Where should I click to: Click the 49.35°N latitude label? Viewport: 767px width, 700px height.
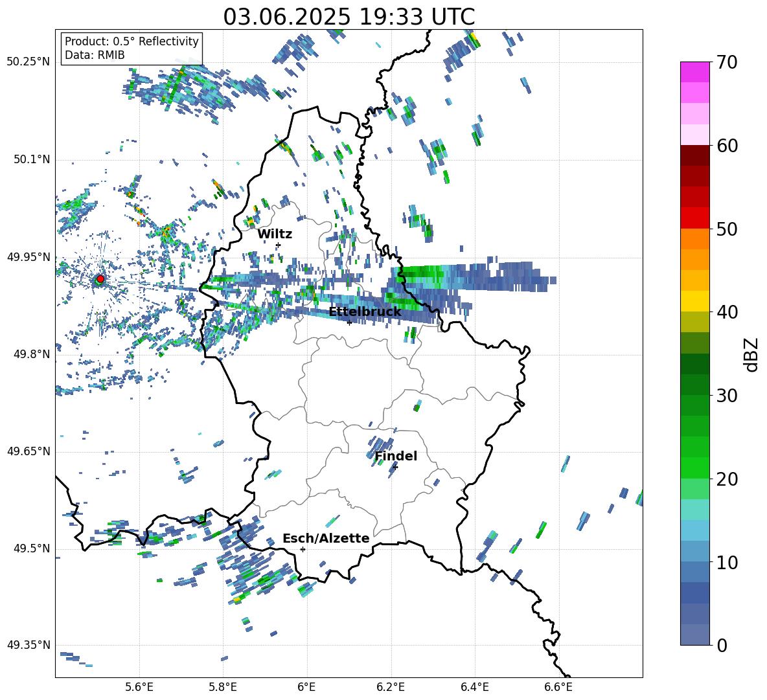[x=29, y=645]
